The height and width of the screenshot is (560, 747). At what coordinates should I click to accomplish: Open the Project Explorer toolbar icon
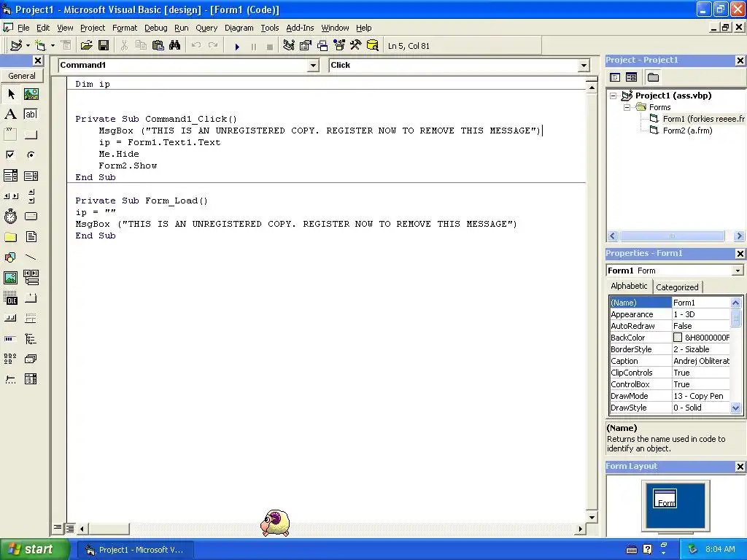(288, 45)
